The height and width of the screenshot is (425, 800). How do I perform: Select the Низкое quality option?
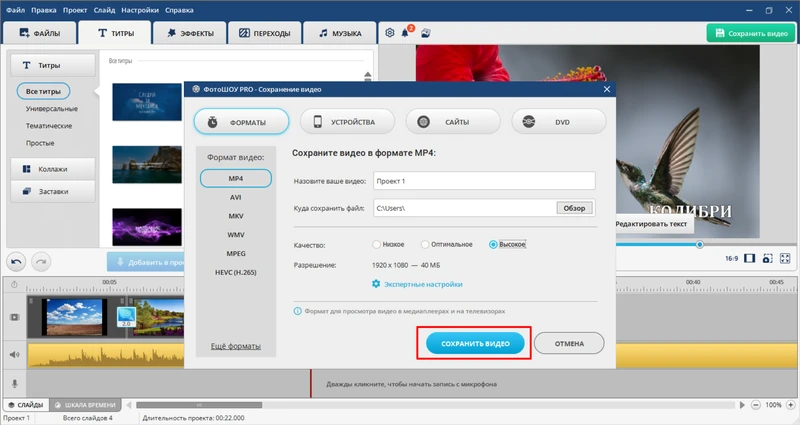[x=377, y=244]
